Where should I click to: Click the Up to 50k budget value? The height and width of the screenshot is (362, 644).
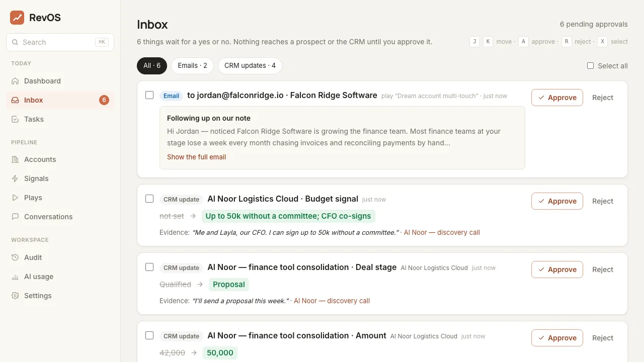(288, 216)
